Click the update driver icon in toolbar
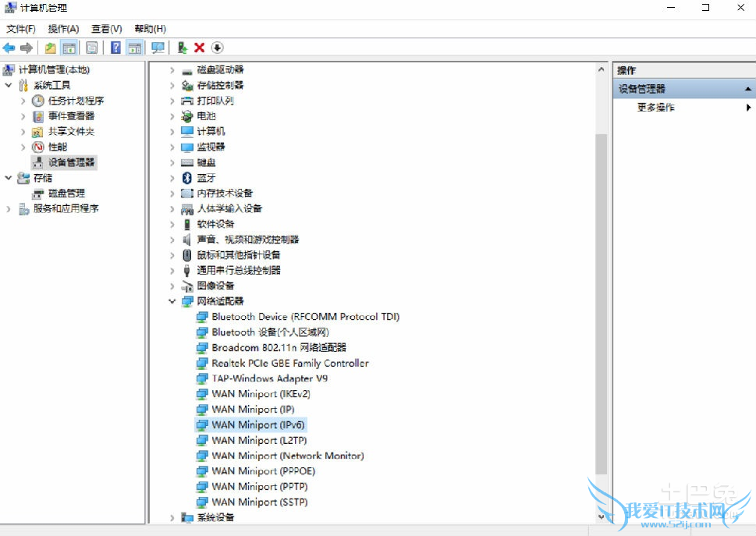 182,48
